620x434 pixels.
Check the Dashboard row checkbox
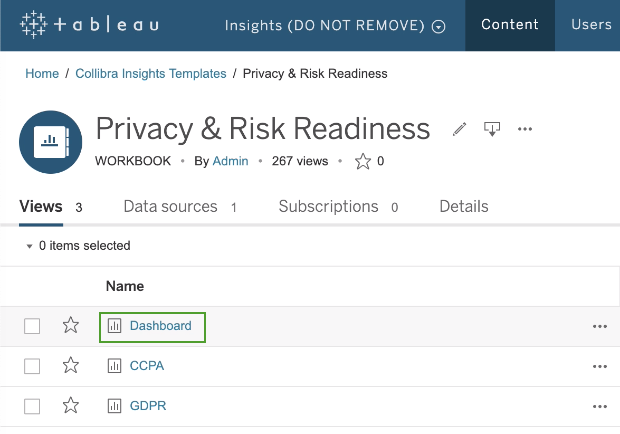tap(32, 326)
